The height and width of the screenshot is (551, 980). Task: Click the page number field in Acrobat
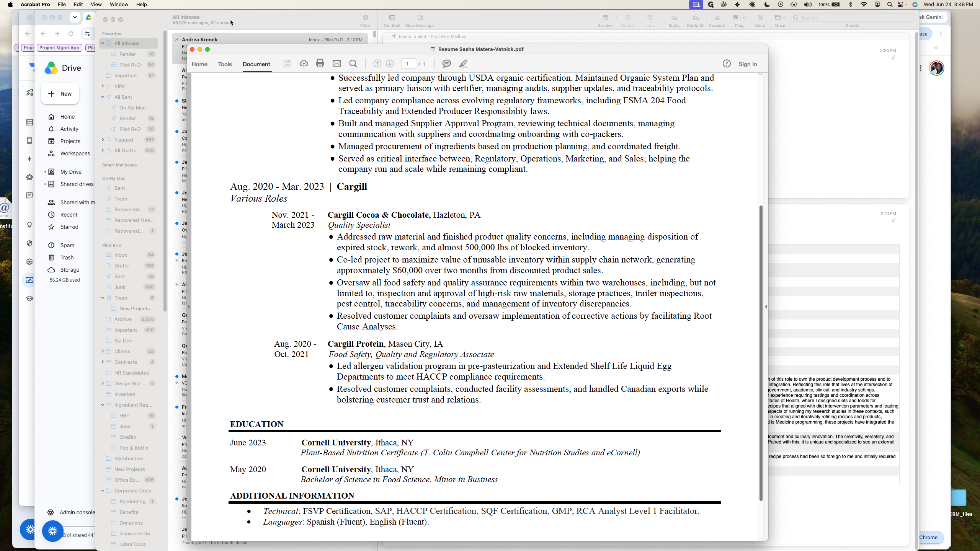408,64
